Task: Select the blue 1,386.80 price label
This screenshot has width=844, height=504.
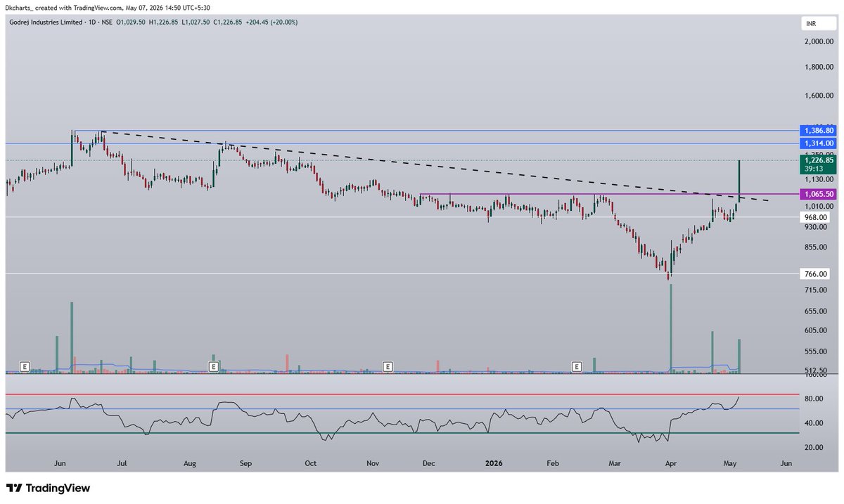Action: coord(818,131)
